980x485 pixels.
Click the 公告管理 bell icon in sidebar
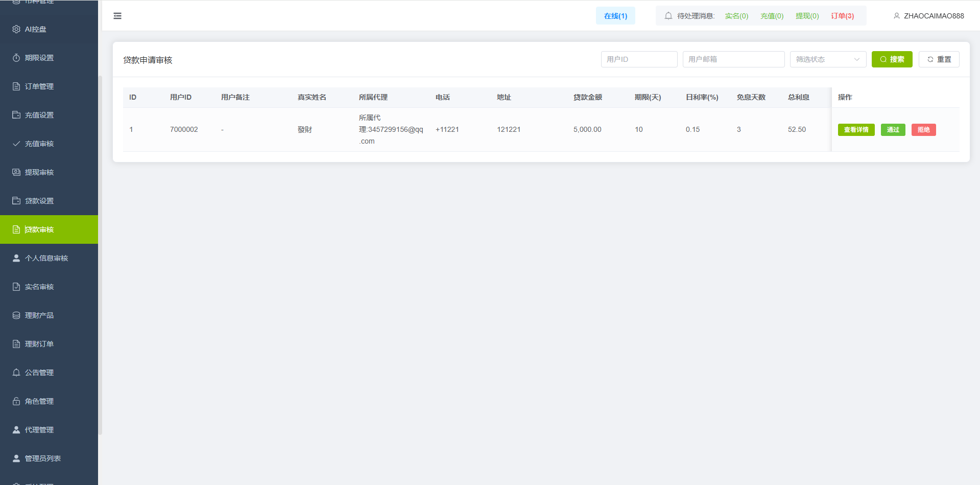16,373
